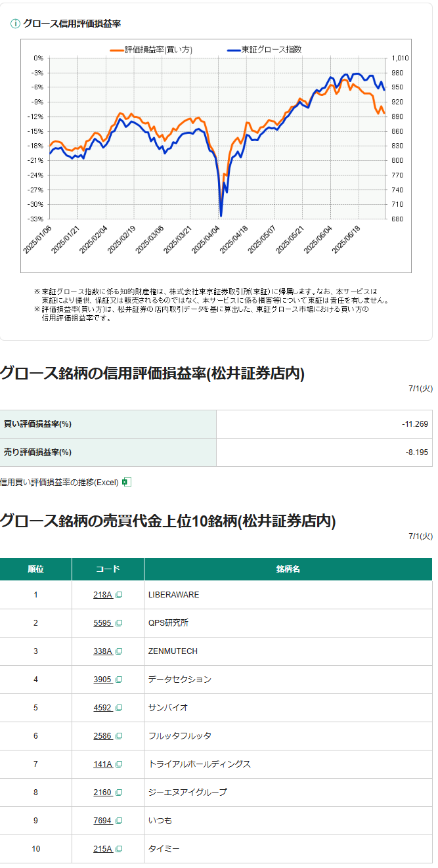Click the 売り評価損益率(%) row label
438x868 pixels.
click(x=37, y=452)
